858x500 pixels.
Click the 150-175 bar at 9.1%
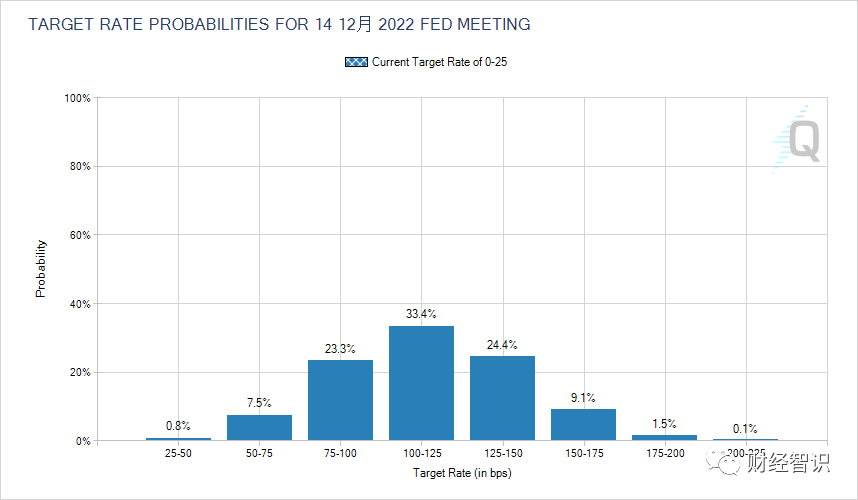click(x=583, y=424)
